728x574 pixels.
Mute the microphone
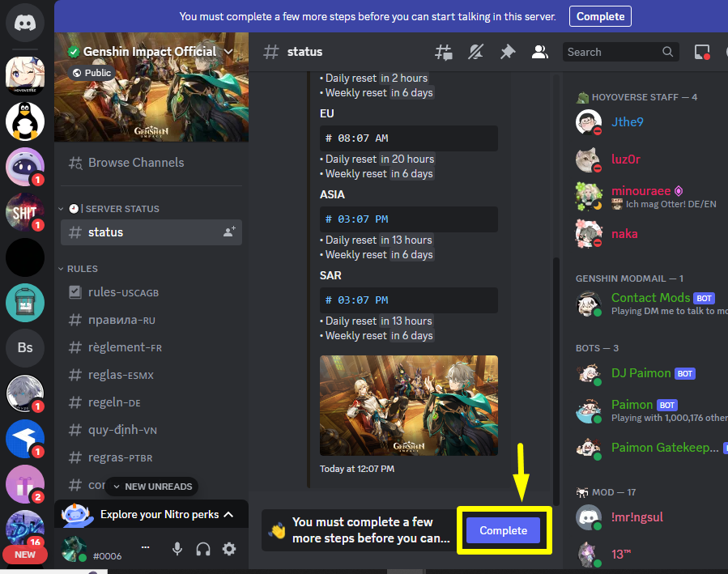177,550
